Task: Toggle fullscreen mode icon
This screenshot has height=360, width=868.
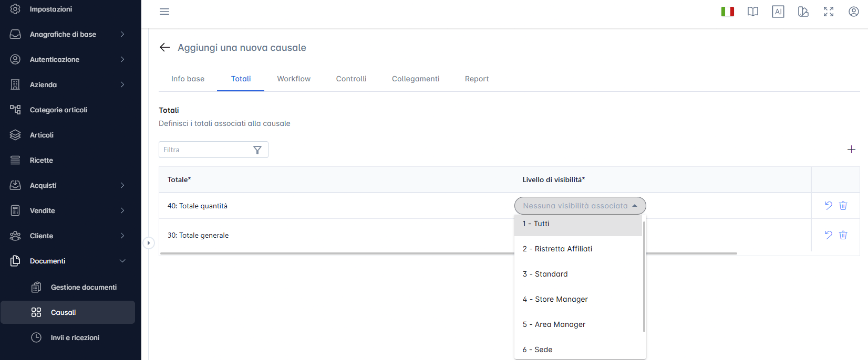Action: (x=829, y=12)
